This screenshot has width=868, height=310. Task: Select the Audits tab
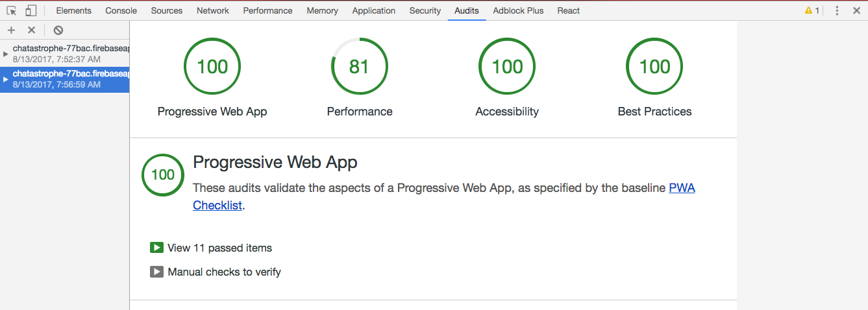point(467,10)
